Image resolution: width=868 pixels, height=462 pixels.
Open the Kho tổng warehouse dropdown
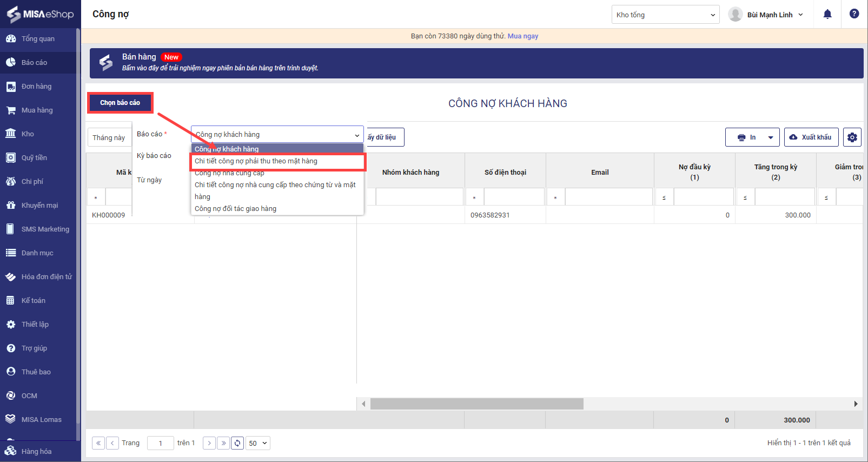(666, 15)
